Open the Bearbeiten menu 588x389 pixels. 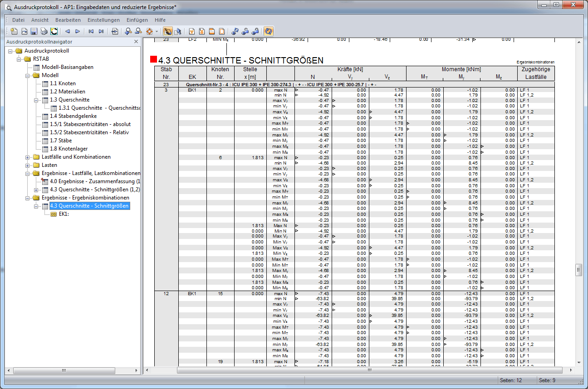point(68,20)
